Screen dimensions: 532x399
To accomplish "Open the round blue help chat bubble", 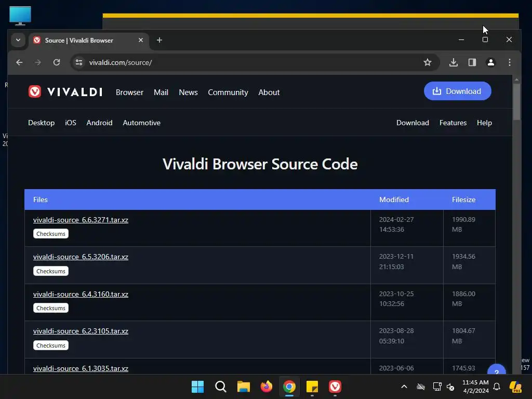I will click(496, 370).
